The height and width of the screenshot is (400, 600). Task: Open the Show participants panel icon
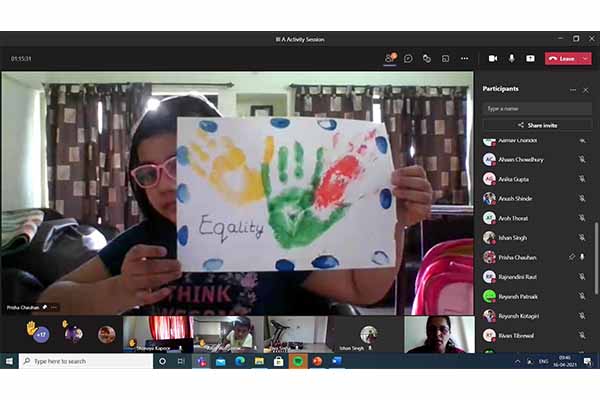point(390,58)
